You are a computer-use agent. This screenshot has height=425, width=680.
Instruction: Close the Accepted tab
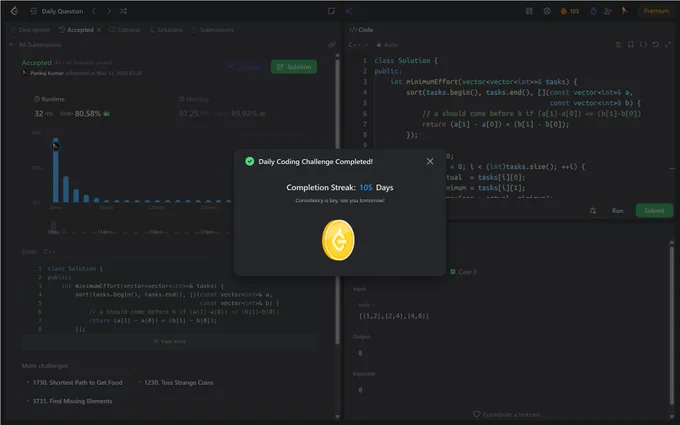point(99,30)
